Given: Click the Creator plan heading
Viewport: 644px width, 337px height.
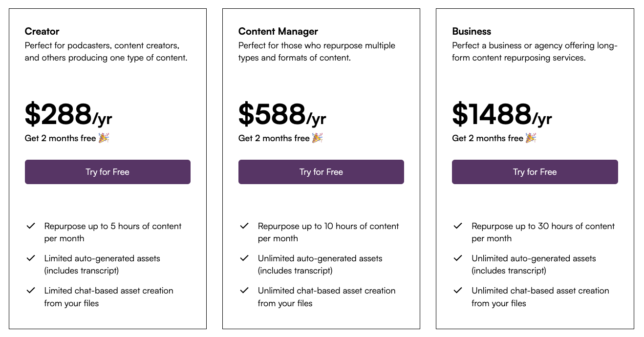Looking at the screenshot, I should [x=42, y=31].
